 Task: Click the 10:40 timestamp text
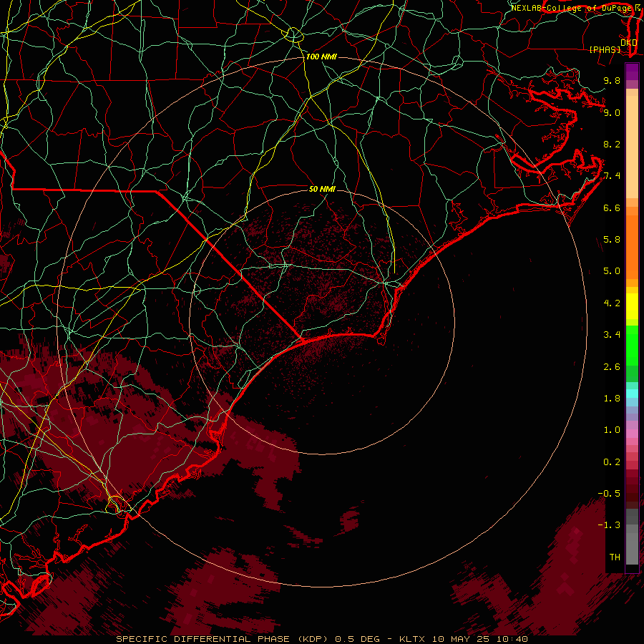click(x=511, y=639)
